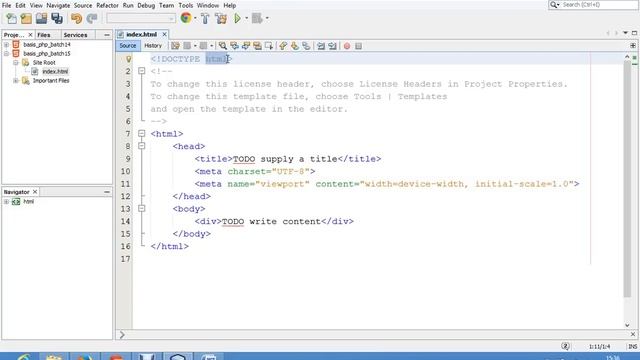Image resolution: width=640 pixels, height=360 pixels.
Task: Click the New Project toolbar icon
Action: 26,18
